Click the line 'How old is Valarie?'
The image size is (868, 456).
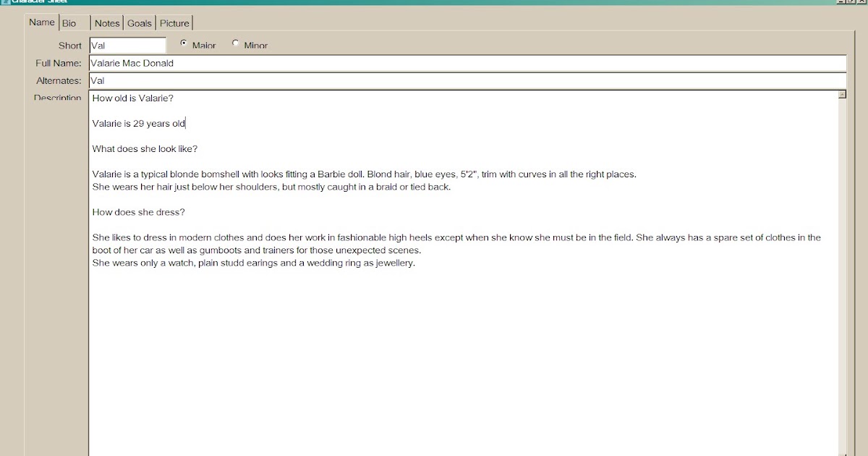click(133, 98)
